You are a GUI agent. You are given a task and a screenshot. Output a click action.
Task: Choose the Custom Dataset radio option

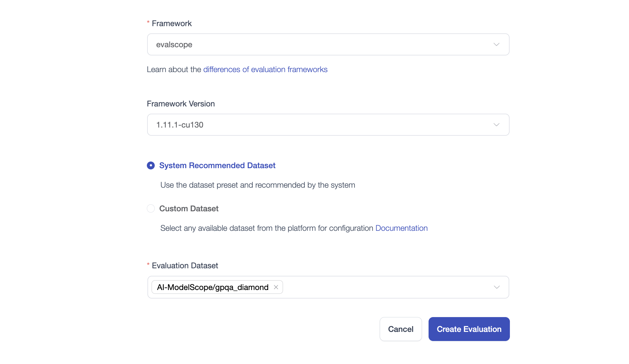(x=151, y=208)
